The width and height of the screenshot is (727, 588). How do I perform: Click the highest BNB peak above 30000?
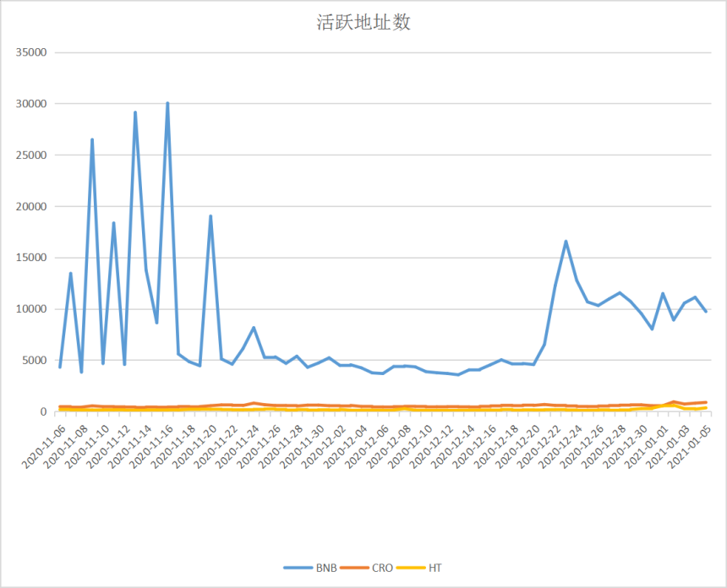(x=167, y=103)
